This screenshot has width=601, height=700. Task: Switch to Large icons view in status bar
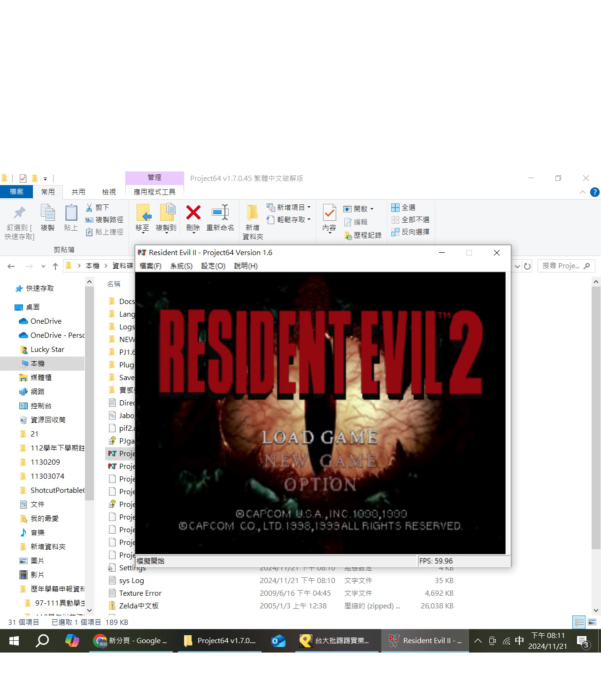592,622
